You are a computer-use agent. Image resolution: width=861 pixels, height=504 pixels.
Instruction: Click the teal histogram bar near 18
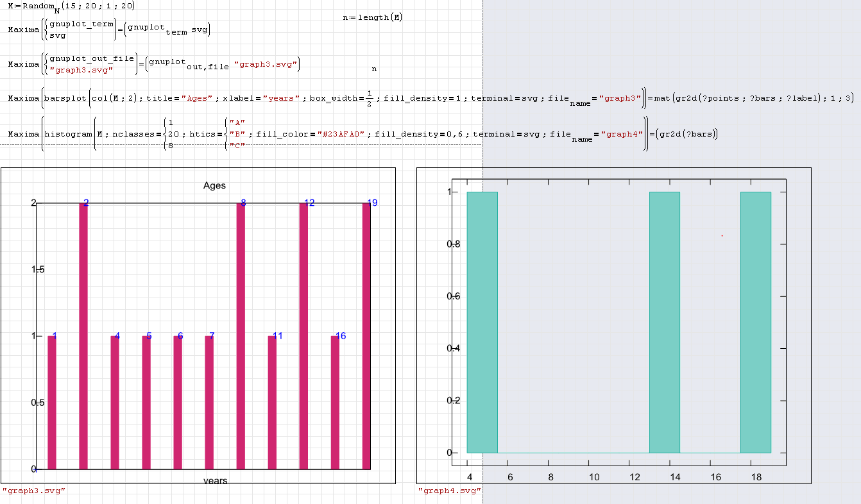(755, 322)
